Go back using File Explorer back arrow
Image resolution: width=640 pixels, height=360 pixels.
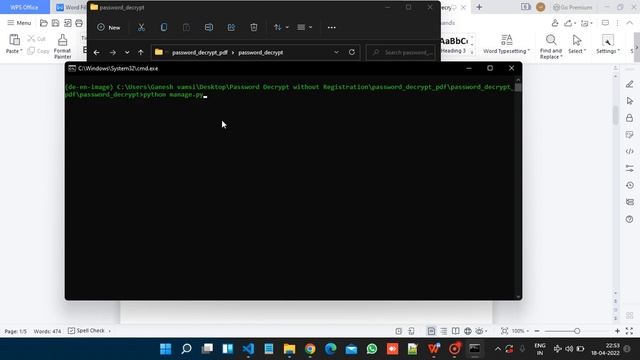pyautogui.click(x=96, y=52)
